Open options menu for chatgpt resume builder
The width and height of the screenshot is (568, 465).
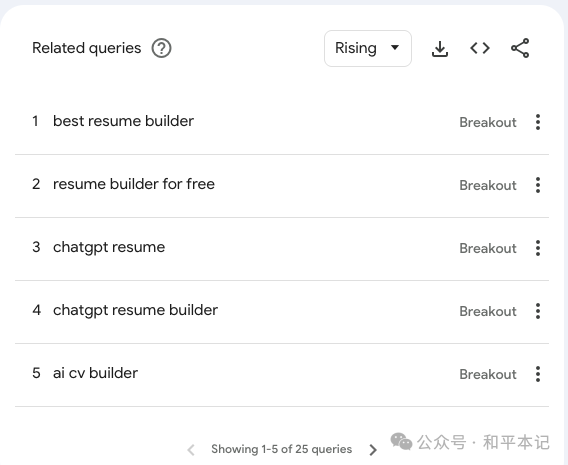coord(538,311)
